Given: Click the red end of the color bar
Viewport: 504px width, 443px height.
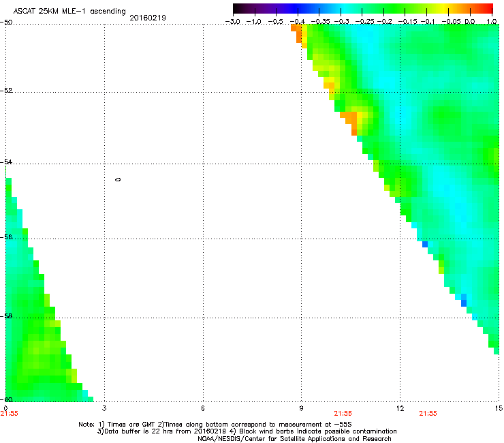Looking at the screenshot, I should pos(489,9).
